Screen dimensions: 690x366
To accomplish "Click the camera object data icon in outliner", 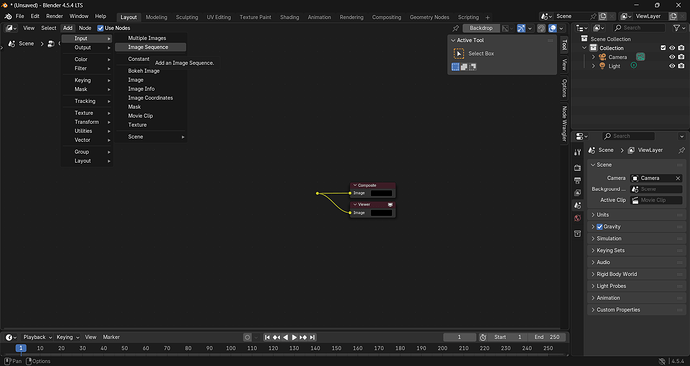I will point(640,57).
